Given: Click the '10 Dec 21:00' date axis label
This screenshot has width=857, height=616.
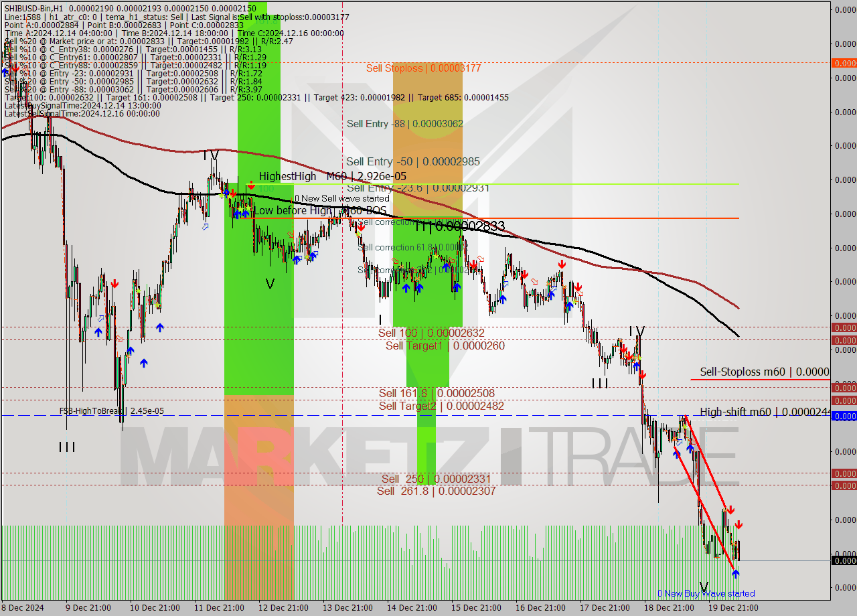Looking at the screenshot, I should coord(154,607).
